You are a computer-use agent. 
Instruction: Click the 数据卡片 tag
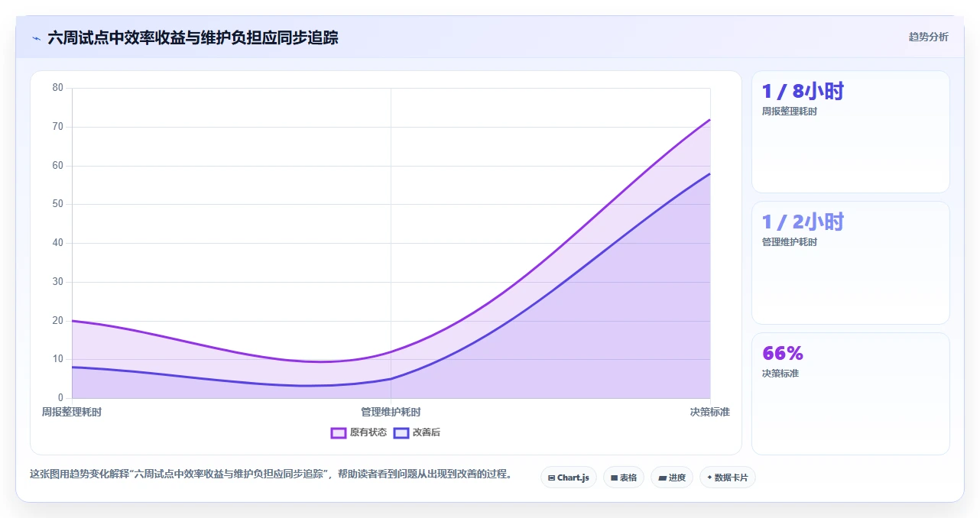728,478
